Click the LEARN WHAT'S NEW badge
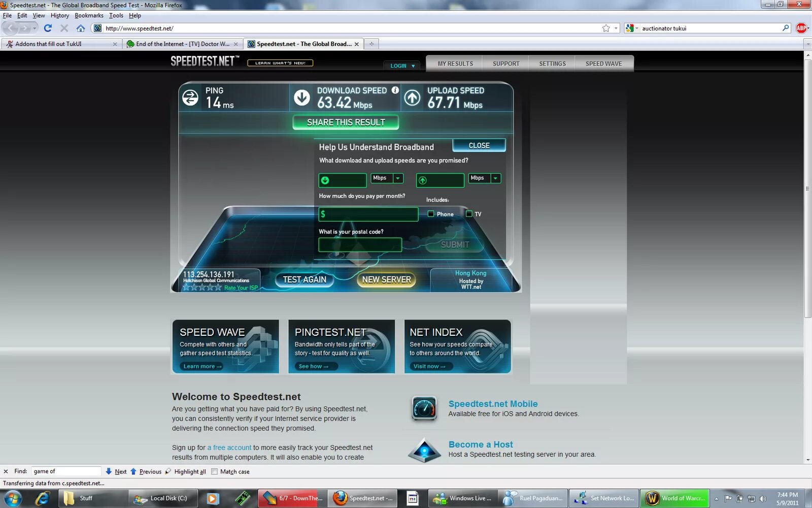Image resolution: width=812 pixels, height=508 pixels. click(x=280, y=63)
